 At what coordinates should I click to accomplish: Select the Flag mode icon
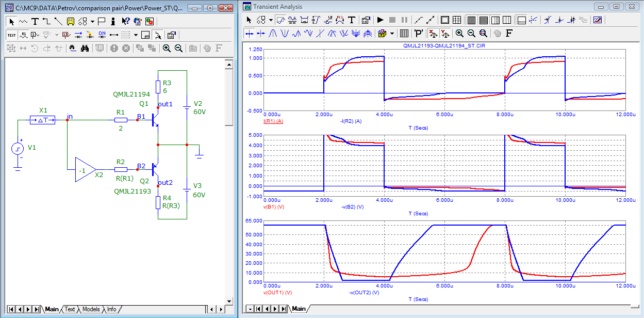[102, 21]
